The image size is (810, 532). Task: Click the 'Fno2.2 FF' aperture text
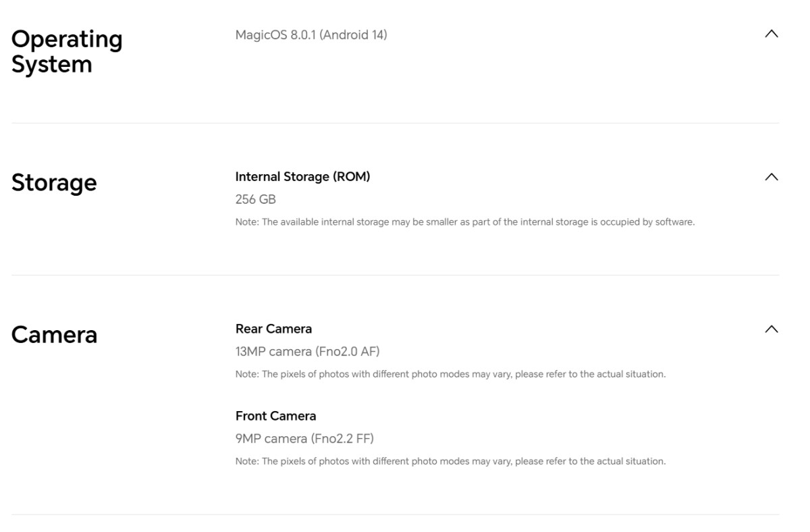tap(342, 439)
